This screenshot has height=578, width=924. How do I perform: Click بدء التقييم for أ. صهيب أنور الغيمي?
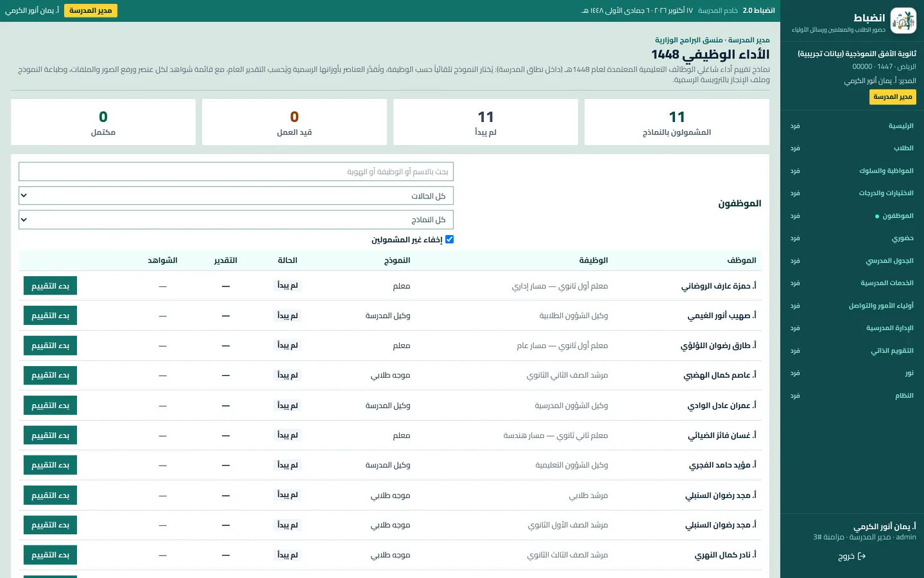50,315
